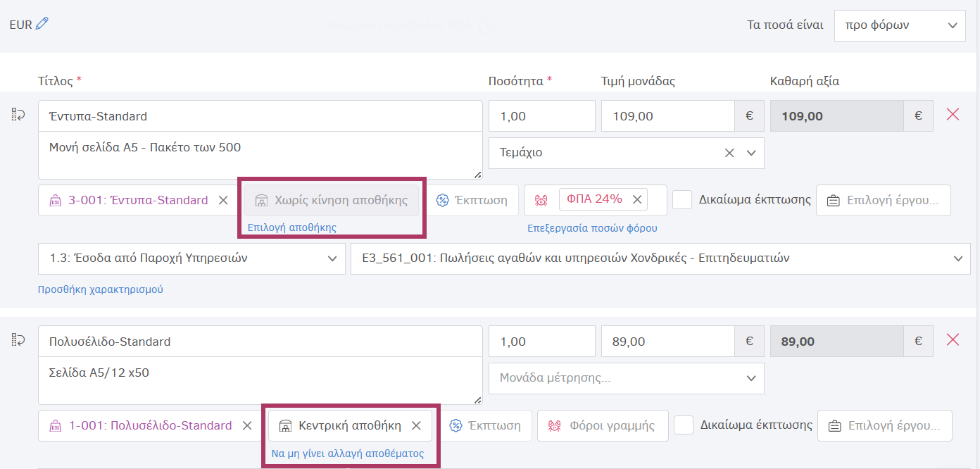Screen dimensions: 980x469
Task: Click the Επιλογή αποθήκης link
Action: (291, 227)
